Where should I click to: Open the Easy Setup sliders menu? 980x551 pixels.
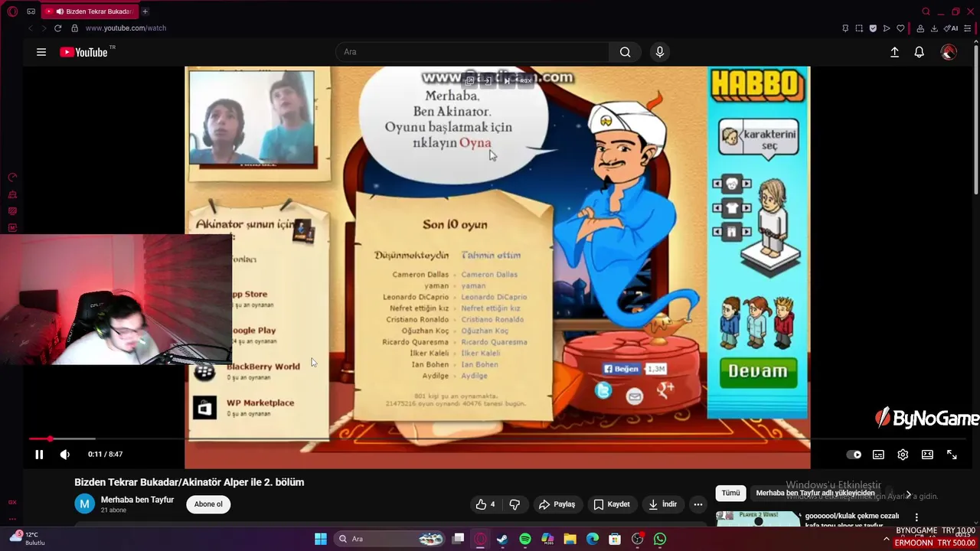click(x=968, y=28)
